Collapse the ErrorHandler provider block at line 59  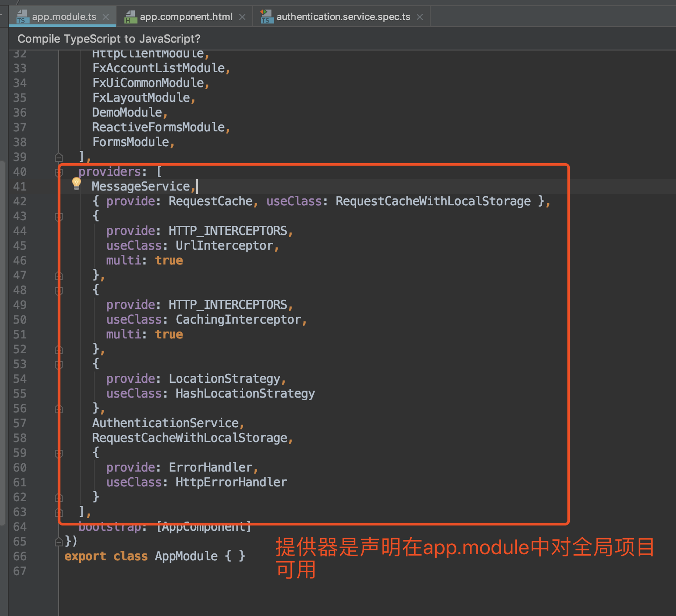click(59, 453)
